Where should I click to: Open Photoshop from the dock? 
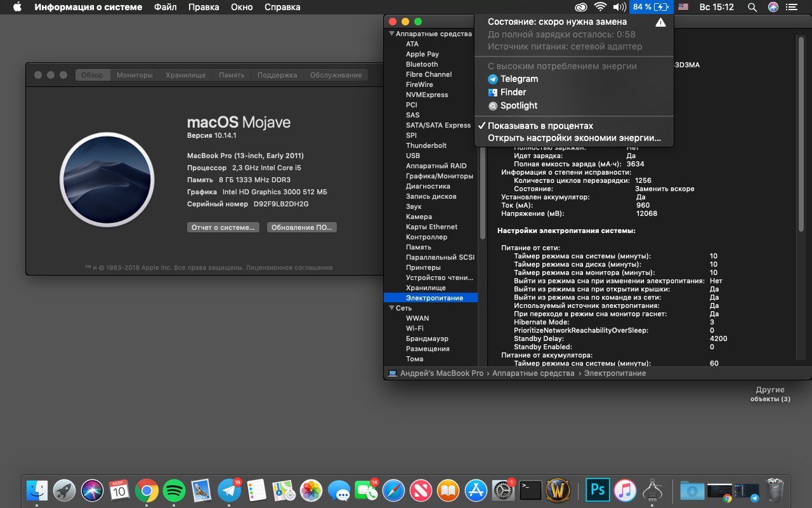point(597,490)
